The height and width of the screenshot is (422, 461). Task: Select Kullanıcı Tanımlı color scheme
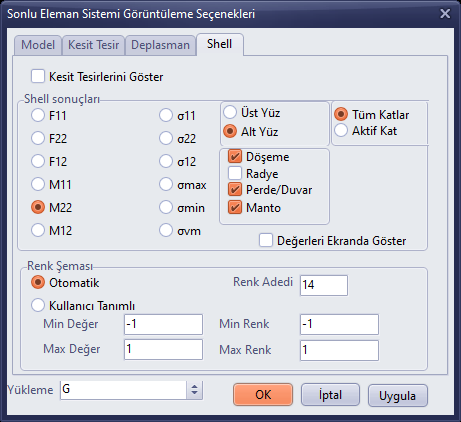[38, 305]
